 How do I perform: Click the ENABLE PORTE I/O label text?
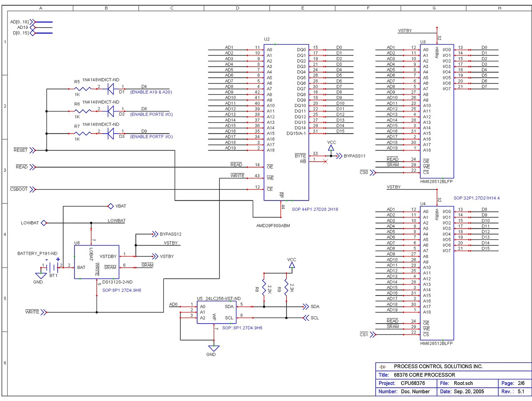(x=151, y=114)
